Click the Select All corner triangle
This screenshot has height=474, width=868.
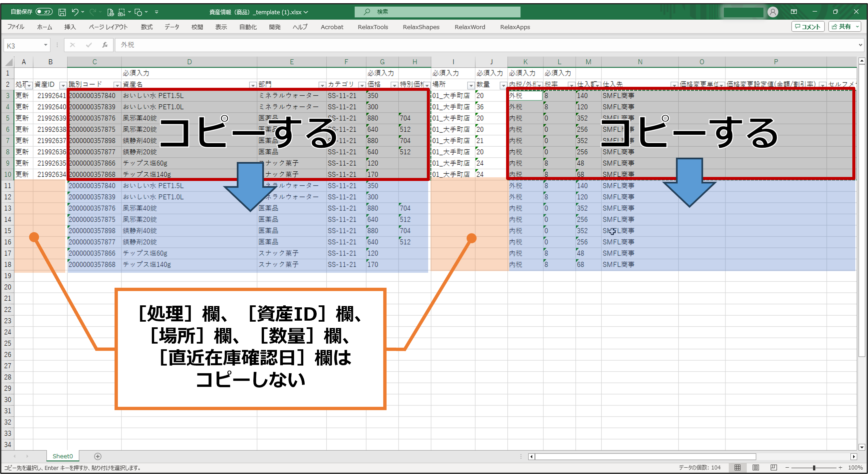9,62
